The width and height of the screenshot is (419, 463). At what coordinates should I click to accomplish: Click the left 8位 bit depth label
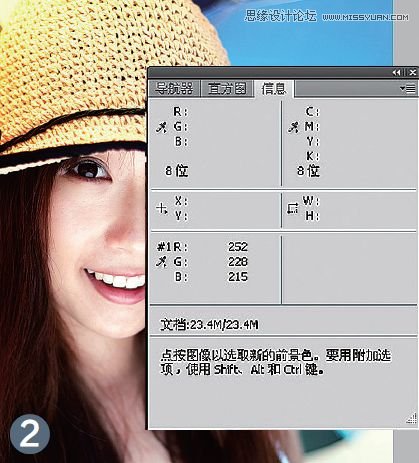click(x=177, y=171)
